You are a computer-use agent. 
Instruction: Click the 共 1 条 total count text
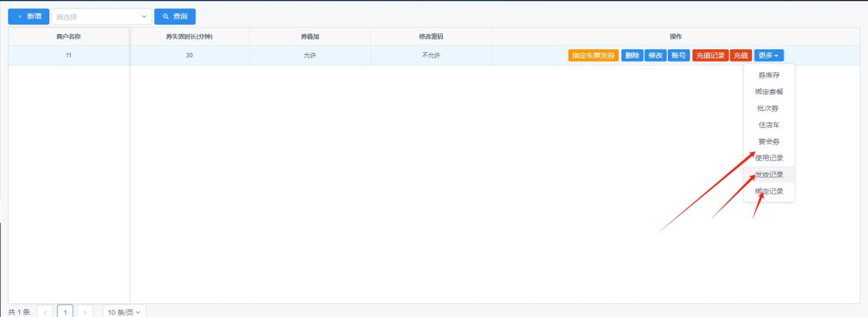(x=19, y=312)
